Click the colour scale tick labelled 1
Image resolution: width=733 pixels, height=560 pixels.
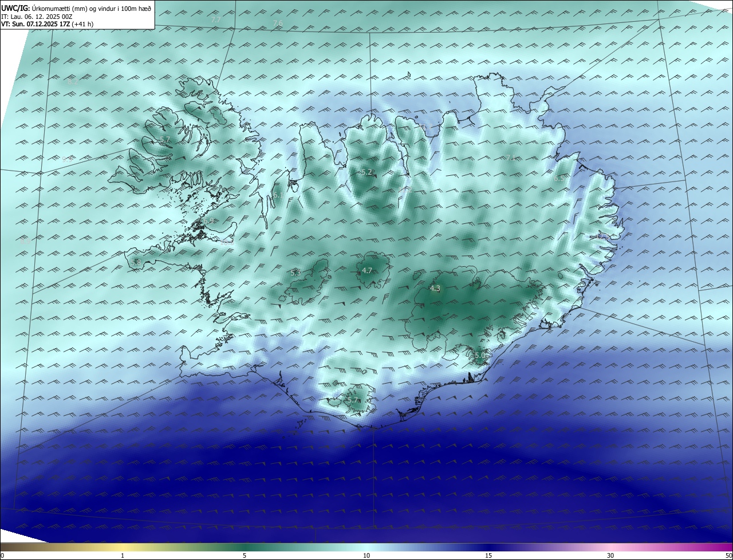point(123,555)
